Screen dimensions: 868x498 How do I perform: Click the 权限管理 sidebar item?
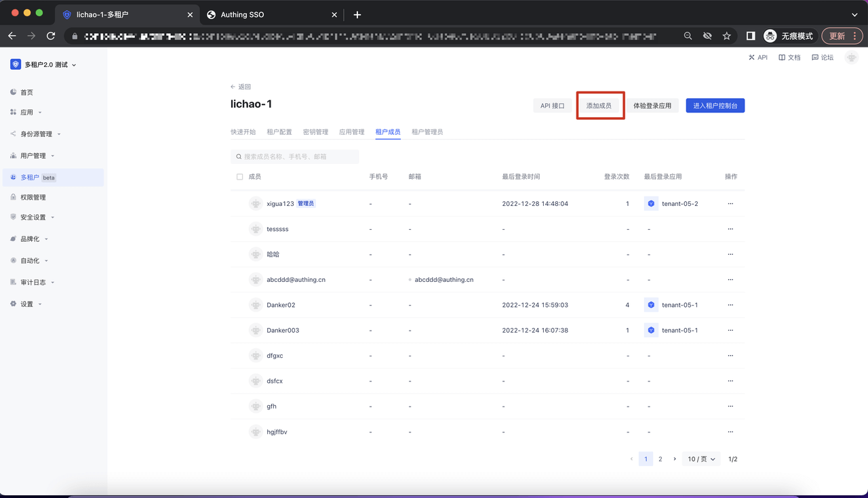coord(33,197)
